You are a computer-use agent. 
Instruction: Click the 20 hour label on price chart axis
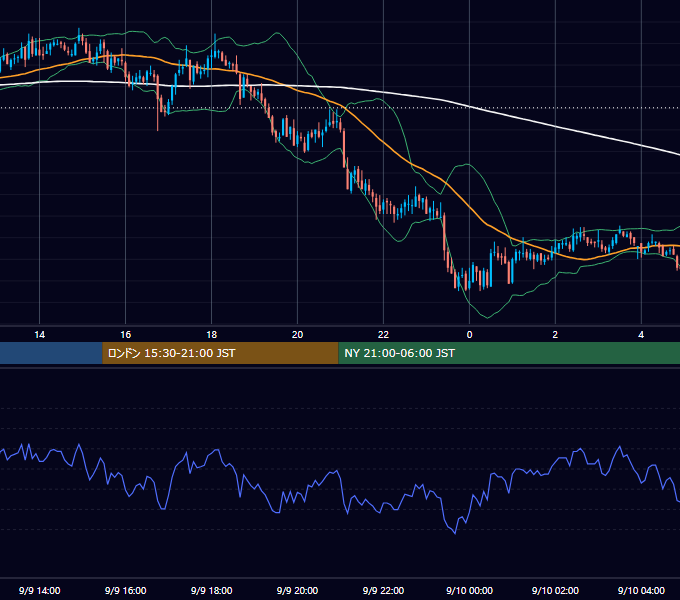[297, 335]
